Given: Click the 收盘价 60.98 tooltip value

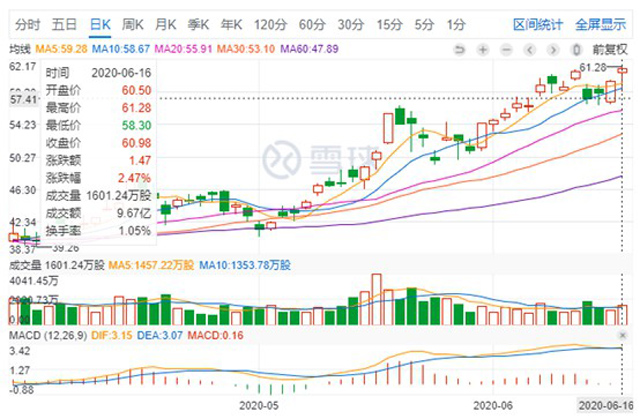Looking at the screenshot, I should pyautogui.click(x=136, y=143).
